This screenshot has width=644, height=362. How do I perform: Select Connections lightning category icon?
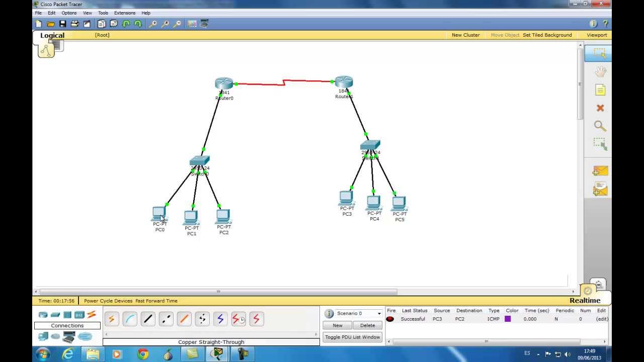[x=91, y=315]
